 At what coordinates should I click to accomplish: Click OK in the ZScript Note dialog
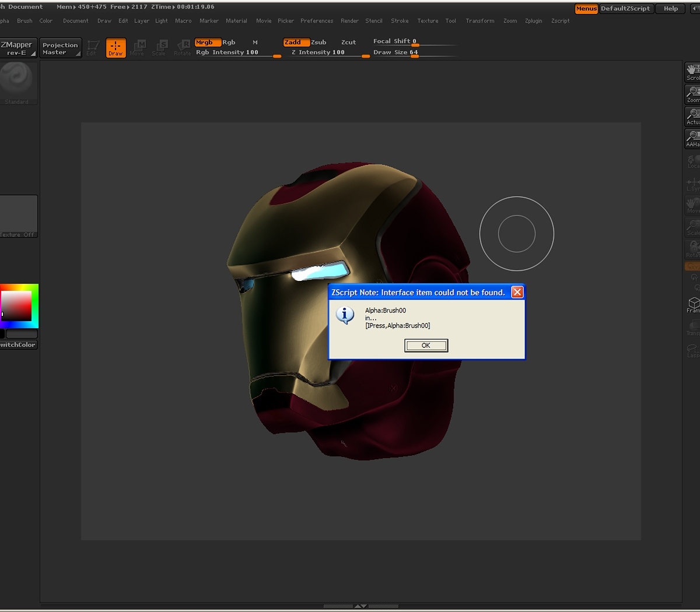click(426, 346)
